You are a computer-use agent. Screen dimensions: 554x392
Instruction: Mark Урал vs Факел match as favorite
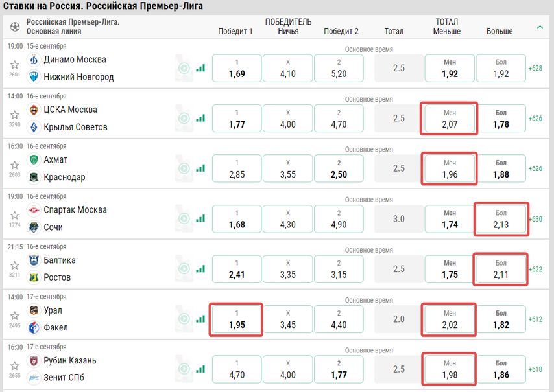[x=14, y=316]
